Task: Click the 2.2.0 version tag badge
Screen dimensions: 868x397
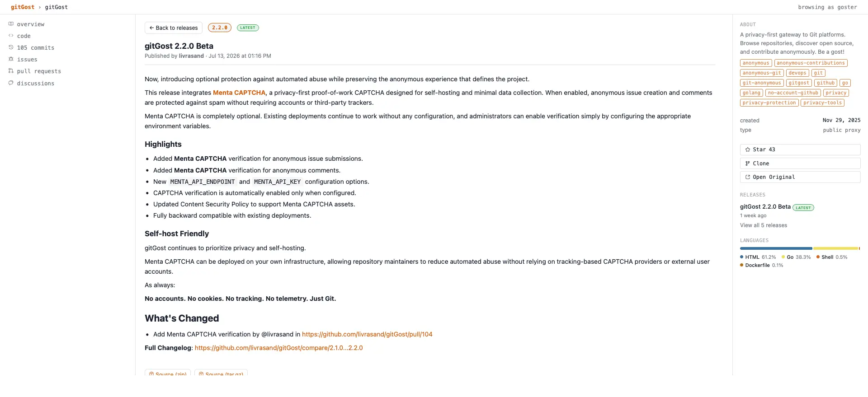Action: tap(220, 28)
